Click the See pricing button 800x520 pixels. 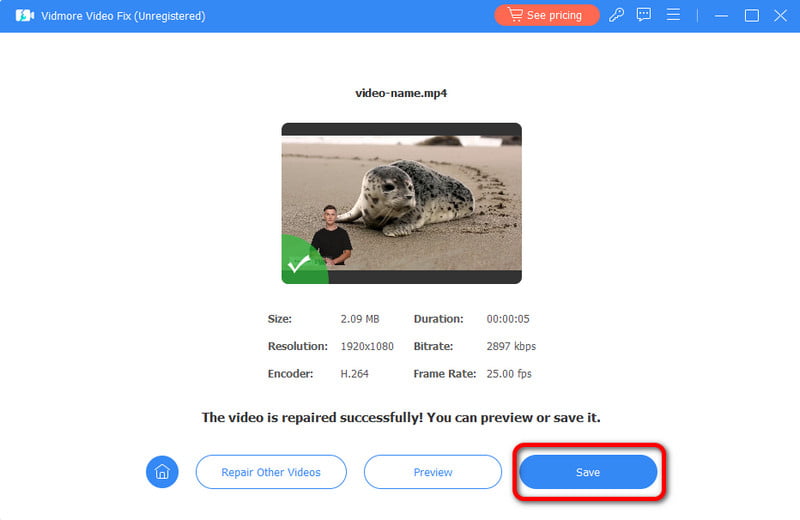coord(547,15)
